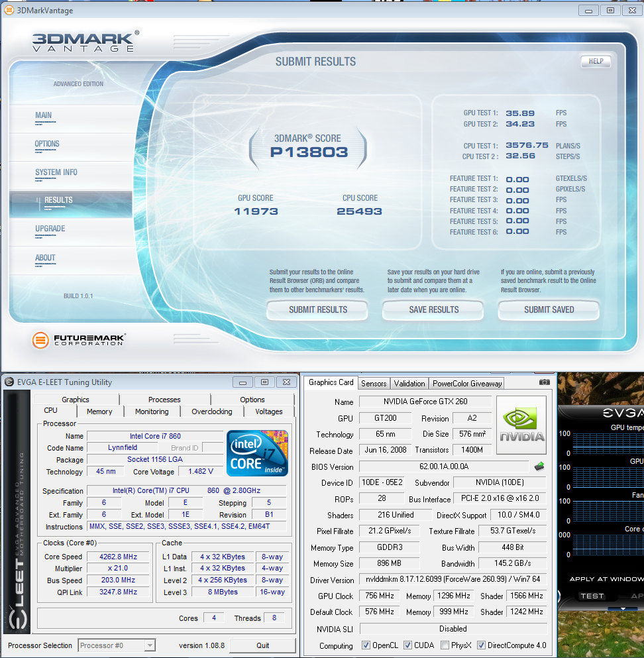Click the EVGA E-LEET title bar icon
Image resolution: width=644 pixels, height=658 pixels.
9,382
